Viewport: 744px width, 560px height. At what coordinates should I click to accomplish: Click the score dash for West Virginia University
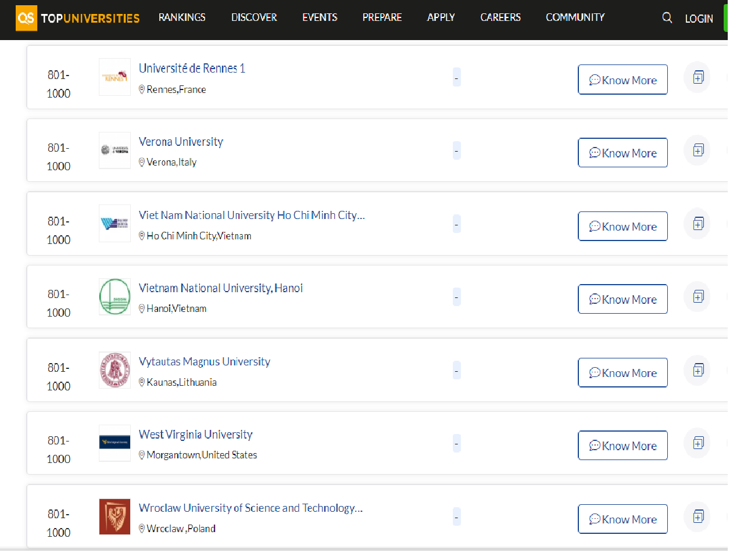456,443
